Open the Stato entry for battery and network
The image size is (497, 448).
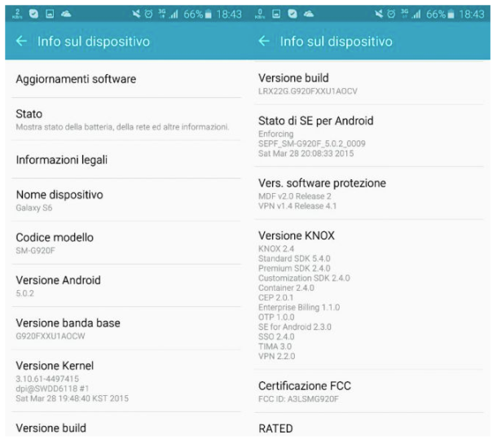pyautogui.click(x=122, y=119)
